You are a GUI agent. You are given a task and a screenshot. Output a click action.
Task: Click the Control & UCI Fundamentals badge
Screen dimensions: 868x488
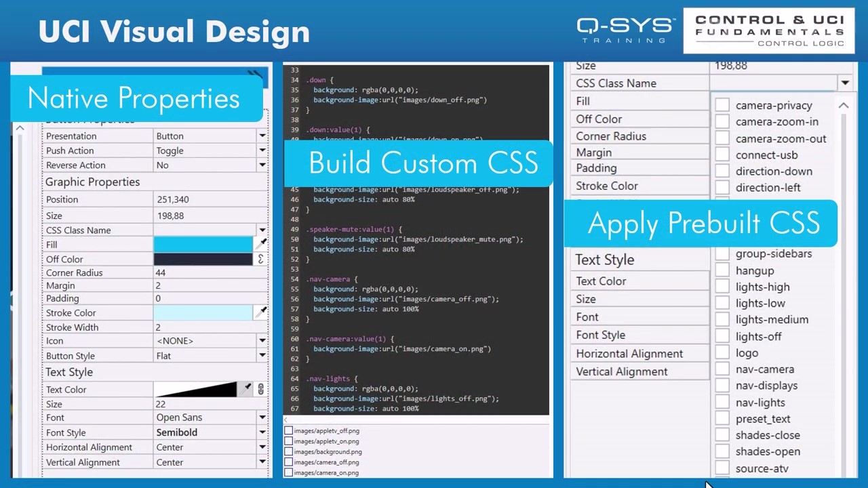[769, 30]
